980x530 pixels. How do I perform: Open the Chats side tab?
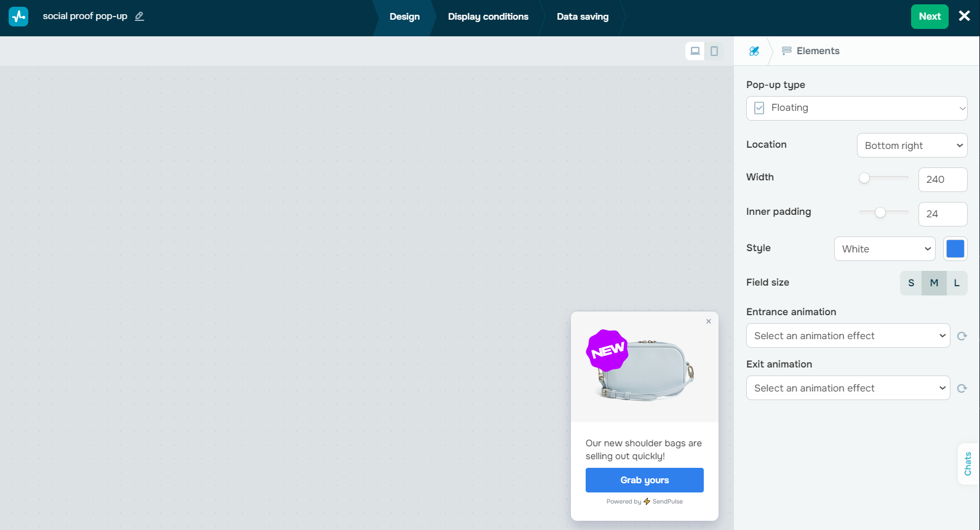[x=968, y=464]
